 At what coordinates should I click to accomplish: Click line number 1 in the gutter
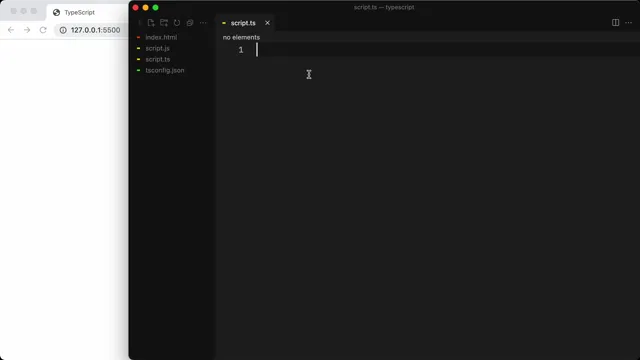(x=241, y=50)
